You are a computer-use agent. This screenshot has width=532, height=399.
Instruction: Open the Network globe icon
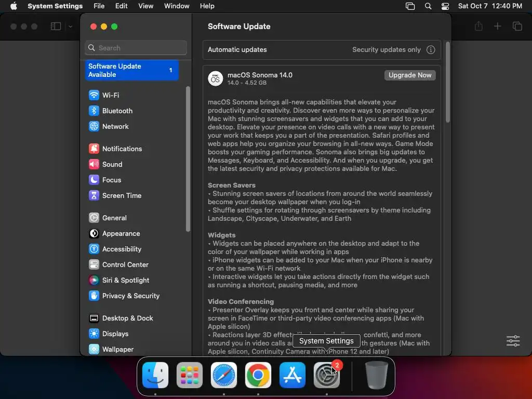[x=94, y=126]
